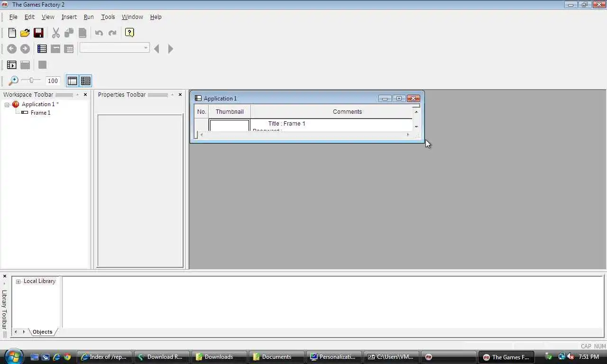The height and width of the screenshot is (364, 607).
Task: Close the Library Toolbar panel
Action: pos(5,276)
